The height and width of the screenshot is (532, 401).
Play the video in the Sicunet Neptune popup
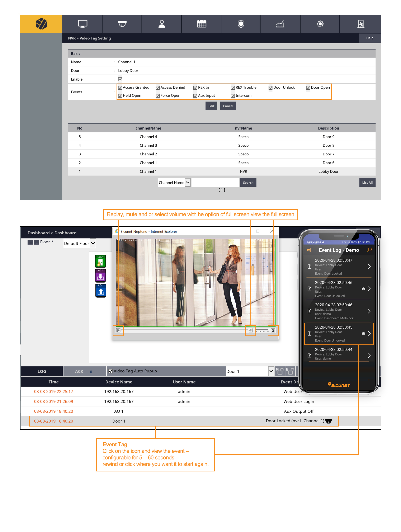point(118,330)
